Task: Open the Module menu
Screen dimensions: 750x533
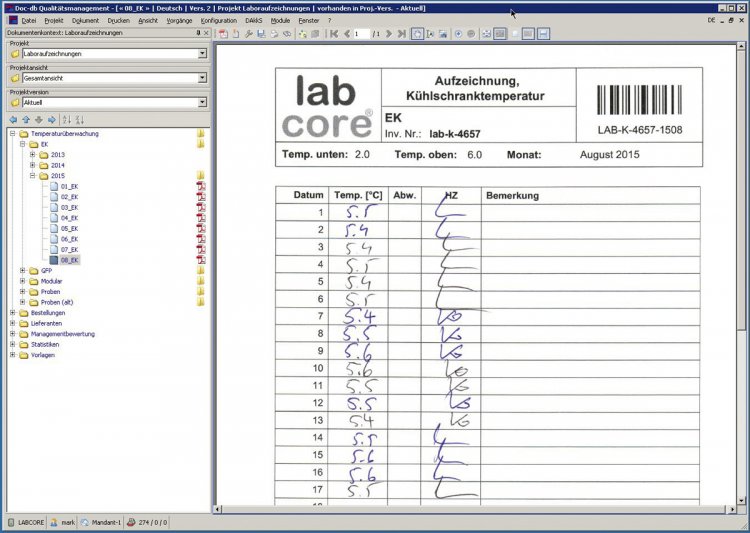Action: (x=280, y=21)
